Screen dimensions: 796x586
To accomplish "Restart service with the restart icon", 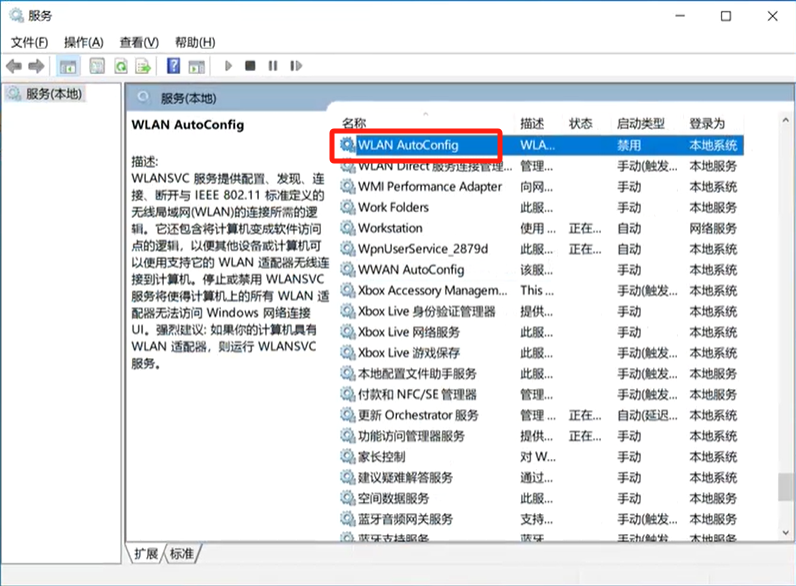I will tap(296, 66).
